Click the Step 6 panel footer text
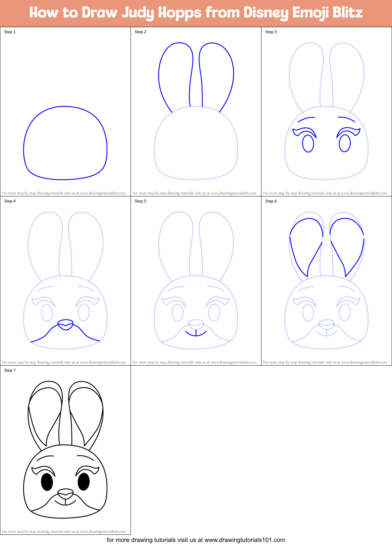 (x=325, y=362)
